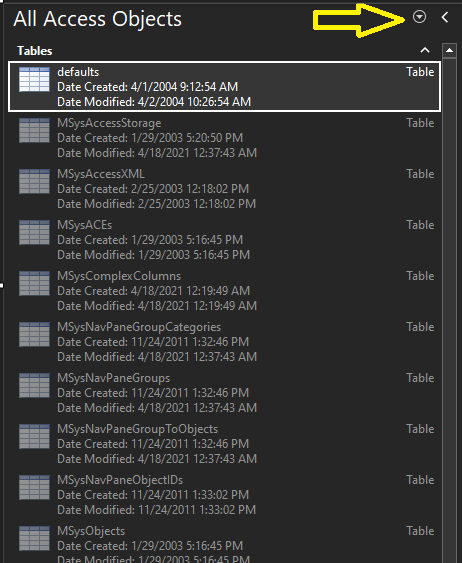Click the MSysNavPaneGroupCategories table icon

click(x=34, y=334)
